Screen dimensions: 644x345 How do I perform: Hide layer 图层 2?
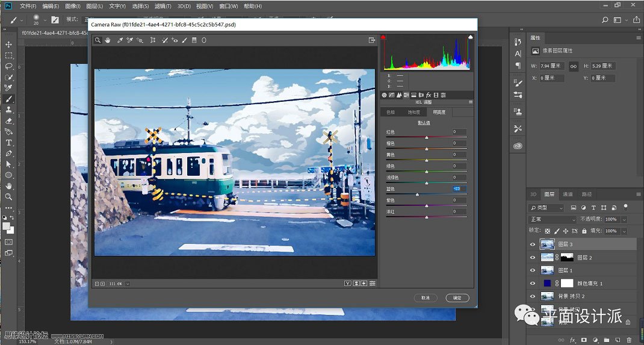pos(533,258)
